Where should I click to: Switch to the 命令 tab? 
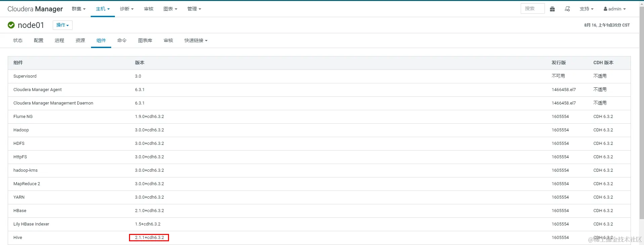coord(122,40)
